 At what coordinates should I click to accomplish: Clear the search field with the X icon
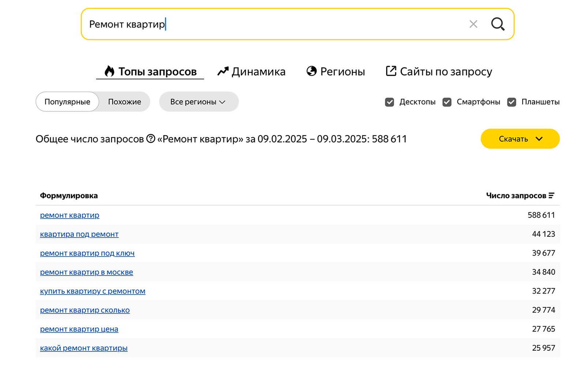click(473, 24)
